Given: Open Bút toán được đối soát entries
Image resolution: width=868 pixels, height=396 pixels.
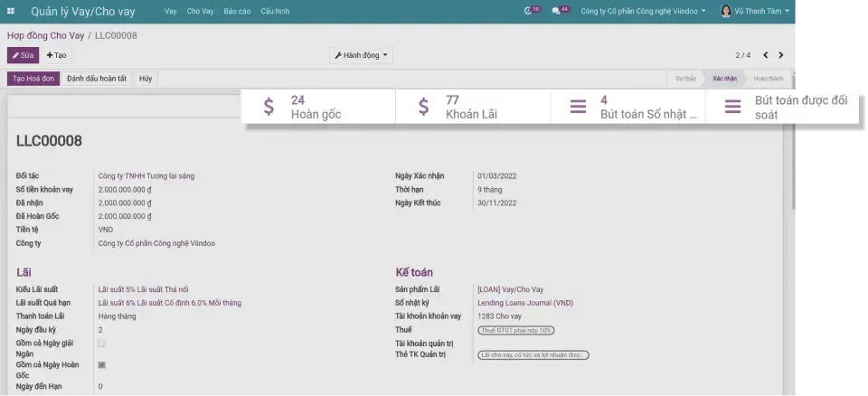Looking at the screenshot, I should tap(782, 108).
